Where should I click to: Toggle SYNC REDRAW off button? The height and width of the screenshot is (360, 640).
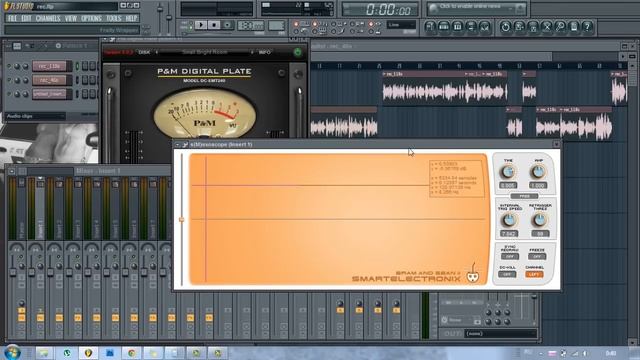509,256
